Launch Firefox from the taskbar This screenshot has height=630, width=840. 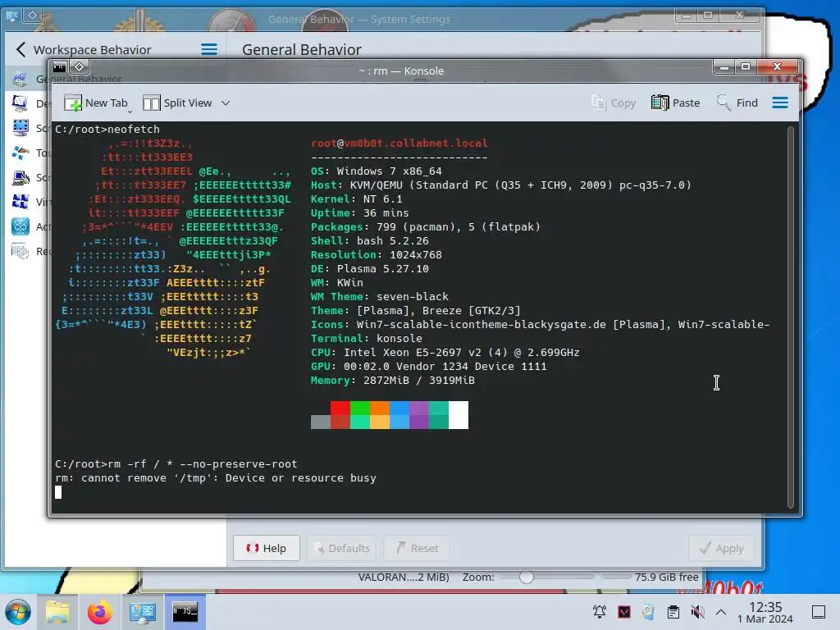99,612
